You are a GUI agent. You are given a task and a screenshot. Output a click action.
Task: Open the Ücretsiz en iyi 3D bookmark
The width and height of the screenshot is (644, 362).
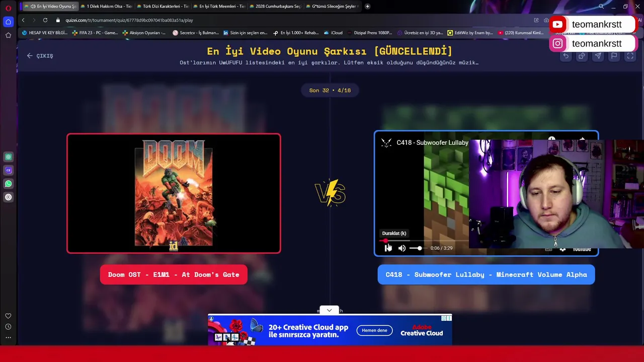pyautogui.click(x=420, y=33)
